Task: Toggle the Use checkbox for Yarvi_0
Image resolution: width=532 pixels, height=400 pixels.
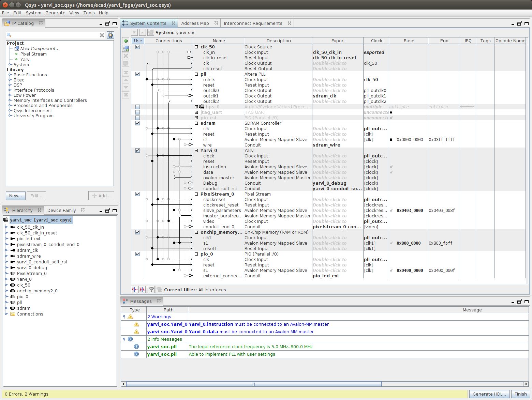Action: (x=137, y=151)
